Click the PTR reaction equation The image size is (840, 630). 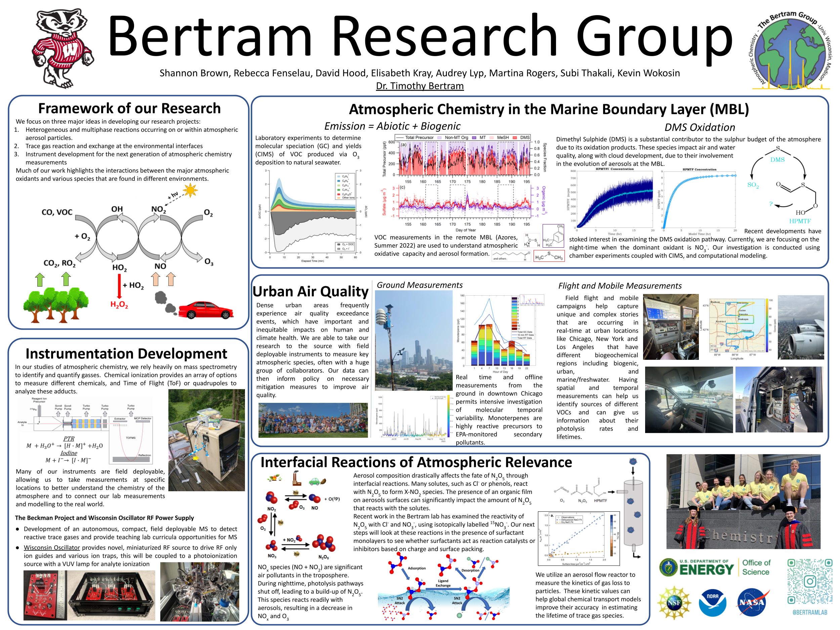(64, 446)
